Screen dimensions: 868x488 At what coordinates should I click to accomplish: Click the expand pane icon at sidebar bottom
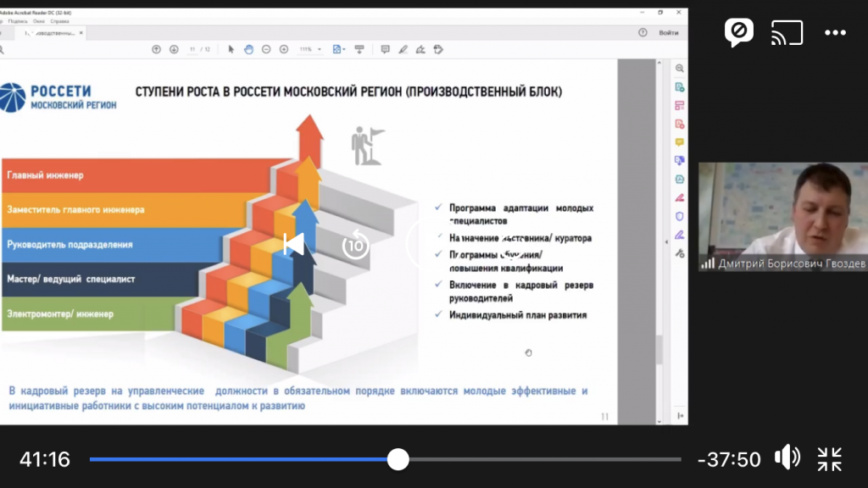click(x=680, y=415)
